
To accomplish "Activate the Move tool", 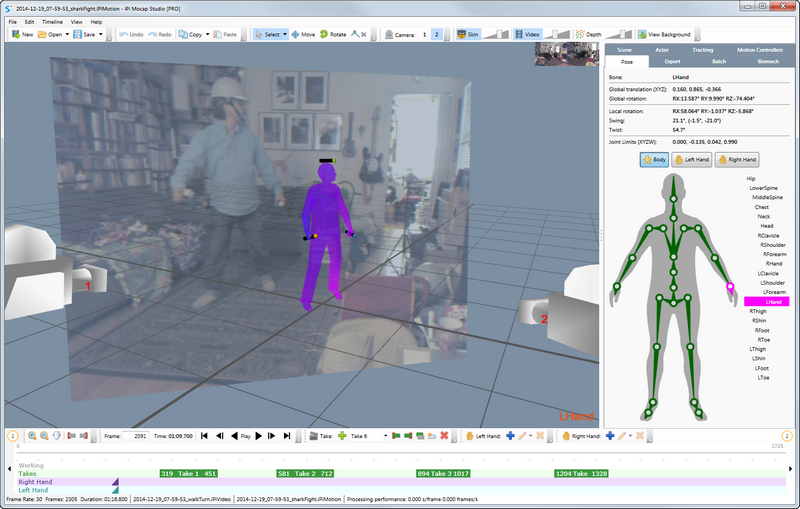I will [303, 34].
